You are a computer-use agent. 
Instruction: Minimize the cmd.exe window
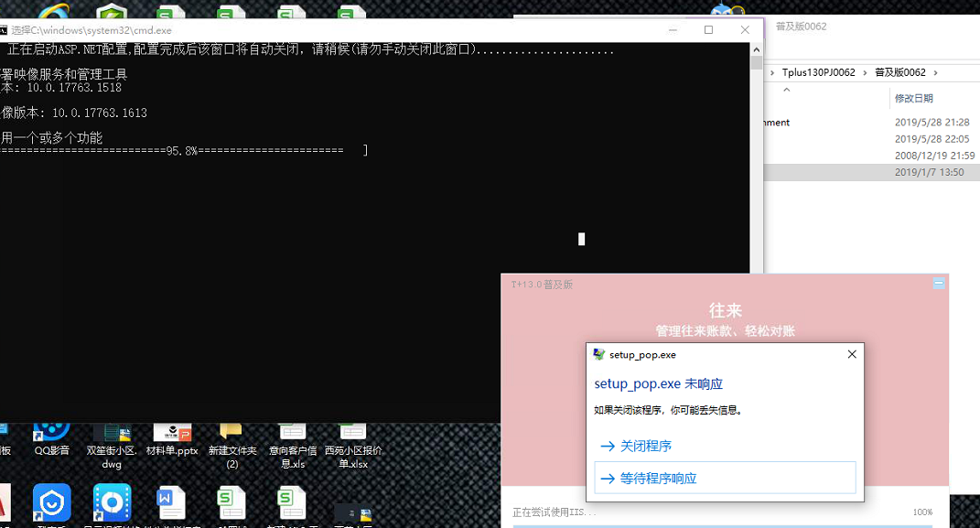point(673,30)
